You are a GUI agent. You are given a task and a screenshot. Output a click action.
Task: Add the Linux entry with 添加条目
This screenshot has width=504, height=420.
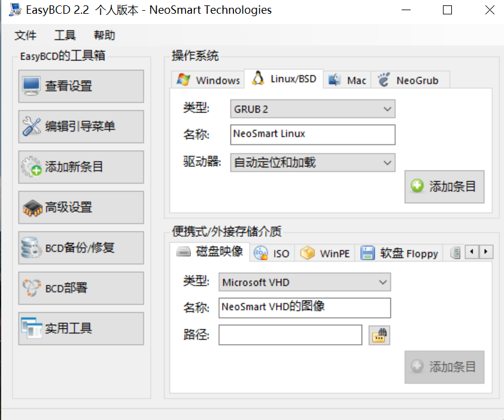pos(444,187)
